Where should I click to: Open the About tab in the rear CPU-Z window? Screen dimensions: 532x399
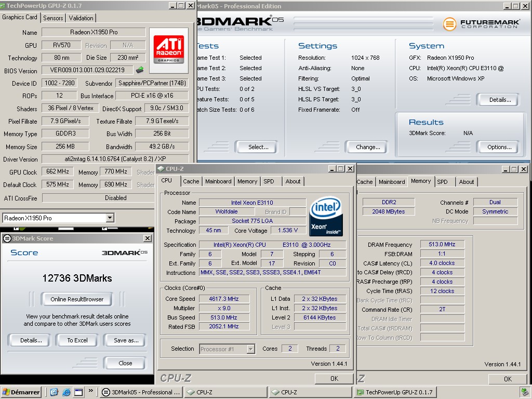pos(467,182)
